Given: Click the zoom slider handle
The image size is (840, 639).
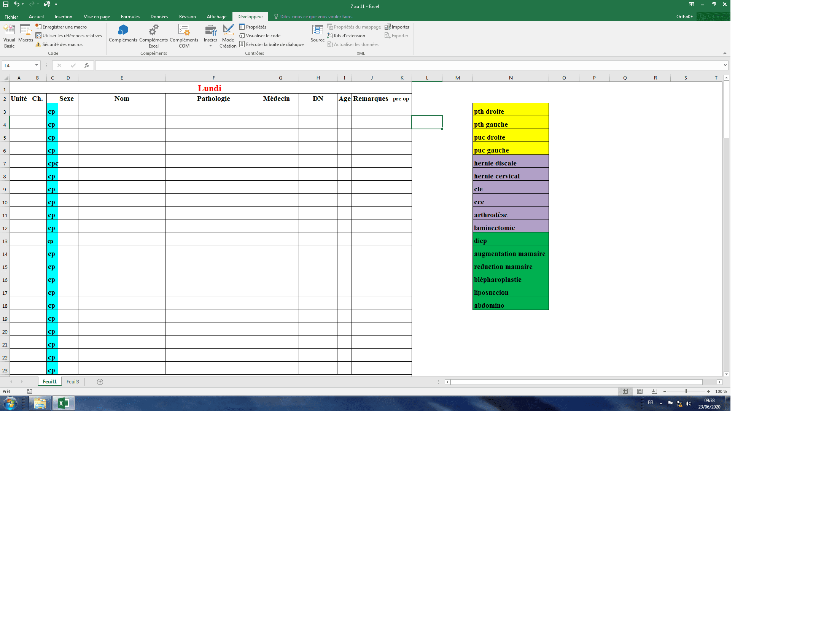Looking at the screenshot, I should (x=686, y=391).
